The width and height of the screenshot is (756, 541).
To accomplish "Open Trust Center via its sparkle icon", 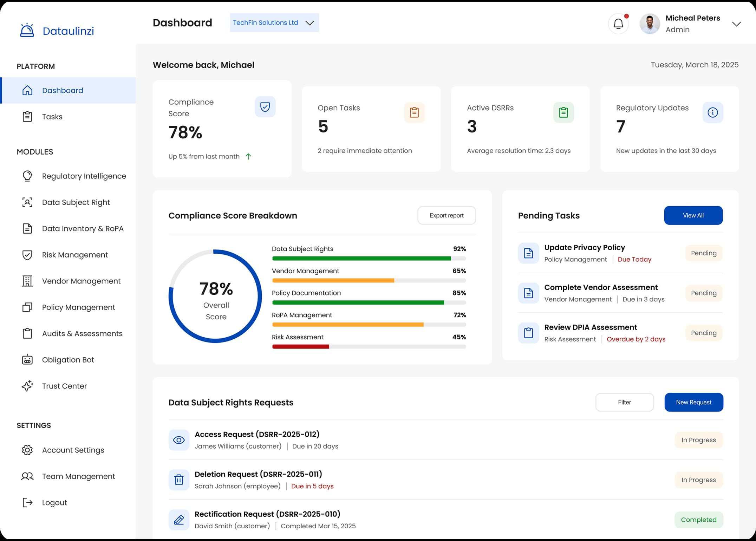I will coord(27,386).
